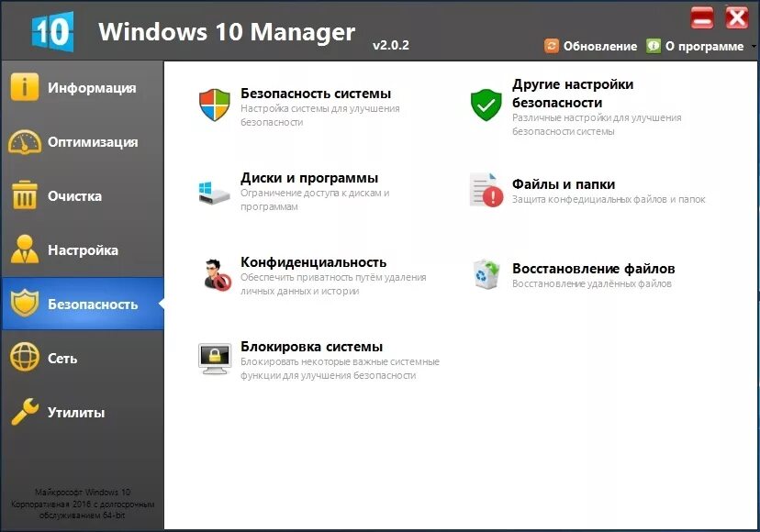
Task: Open Диски и программы title
Action: pyautogui.click(x=309, y=178)
